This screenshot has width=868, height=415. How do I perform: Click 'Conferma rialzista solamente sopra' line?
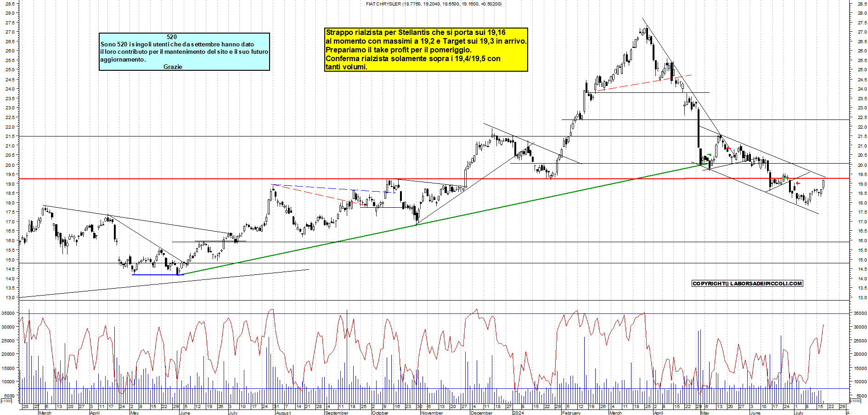413,58
